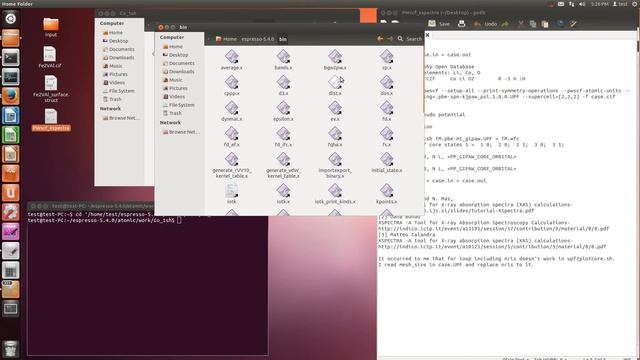The image size is (640, 360).
Task: Open Music in bin window sidebar
Action: (x=176, y=80)
